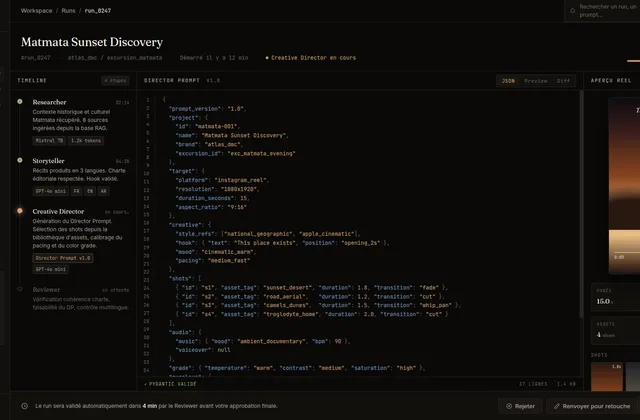Click the Rejeter button
Image resolution: width=640 pixels, height=420 pixels.
click(x=520, y=406)
